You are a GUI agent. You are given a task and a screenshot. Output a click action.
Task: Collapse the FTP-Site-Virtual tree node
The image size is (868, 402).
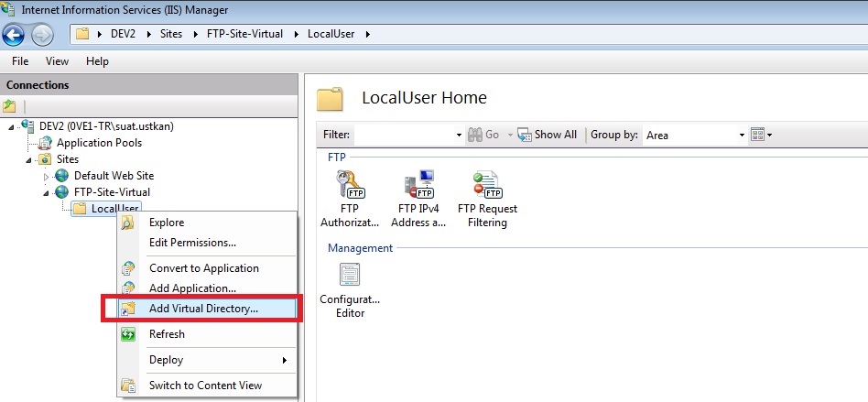(47, 194)
